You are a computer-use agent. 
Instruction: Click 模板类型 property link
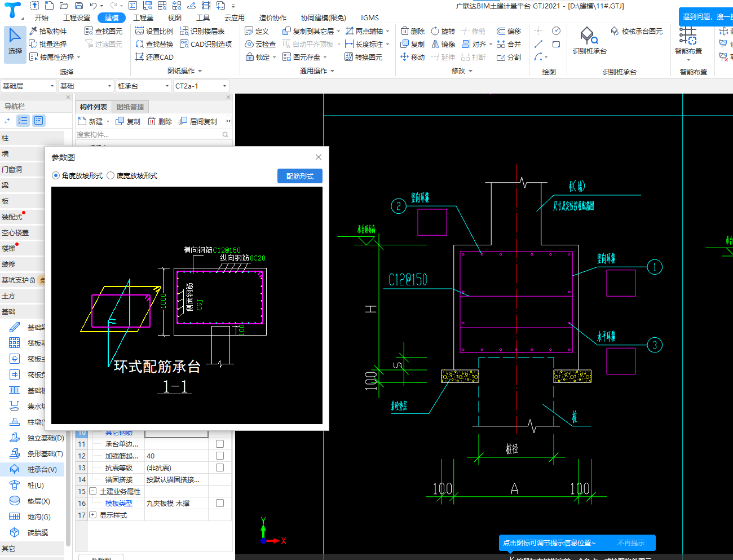coord(119,503)
